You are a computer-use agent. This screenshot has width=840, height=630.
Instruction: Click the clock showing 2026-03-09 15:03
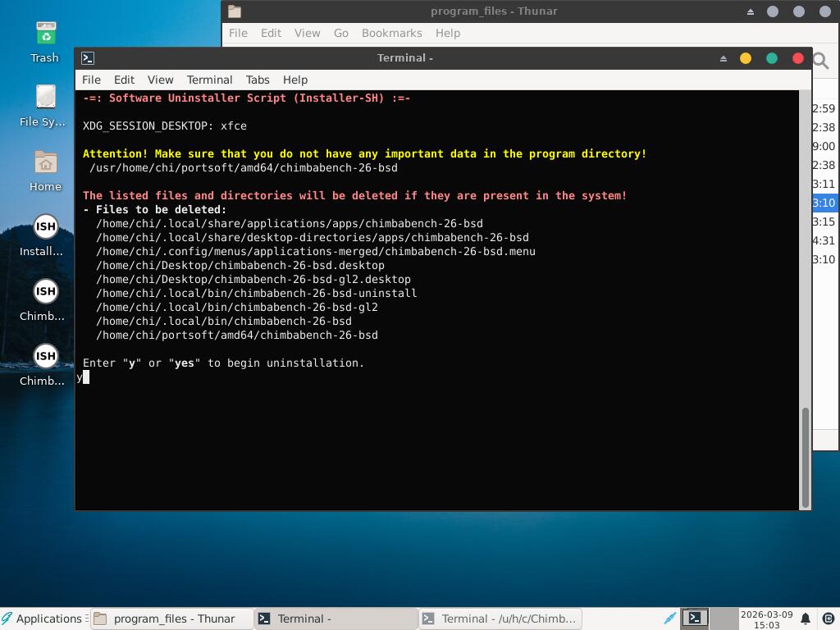click(766, 619)
